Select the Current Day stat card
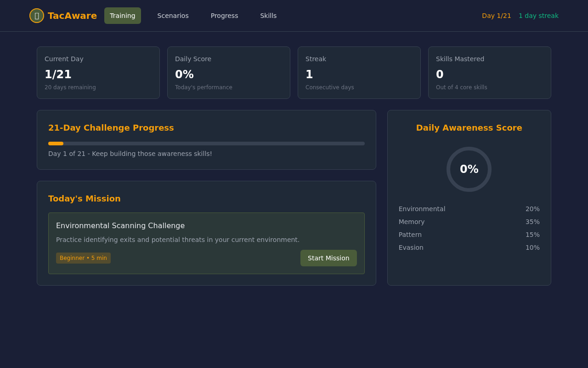This screenshot has height=368, width=588. pyautogui.click(x=98, y=72)
